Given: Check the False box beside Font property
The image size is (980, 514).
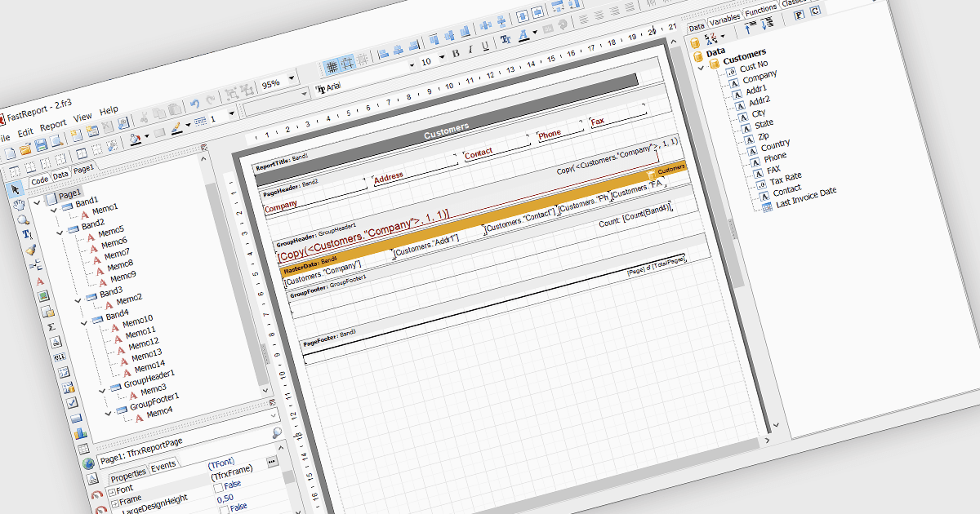Looking at the screenshot, I should coord(217,488).
